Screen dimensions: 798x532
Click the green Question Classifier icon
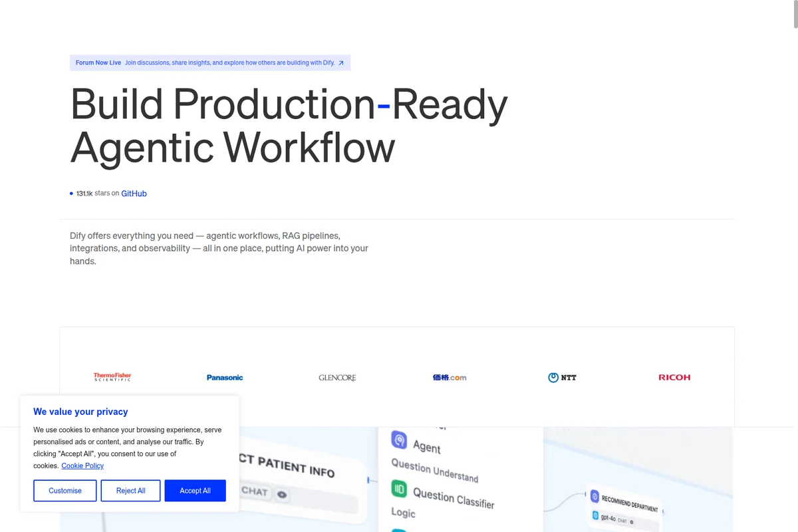pyautogui.click(x=399, y=489)
